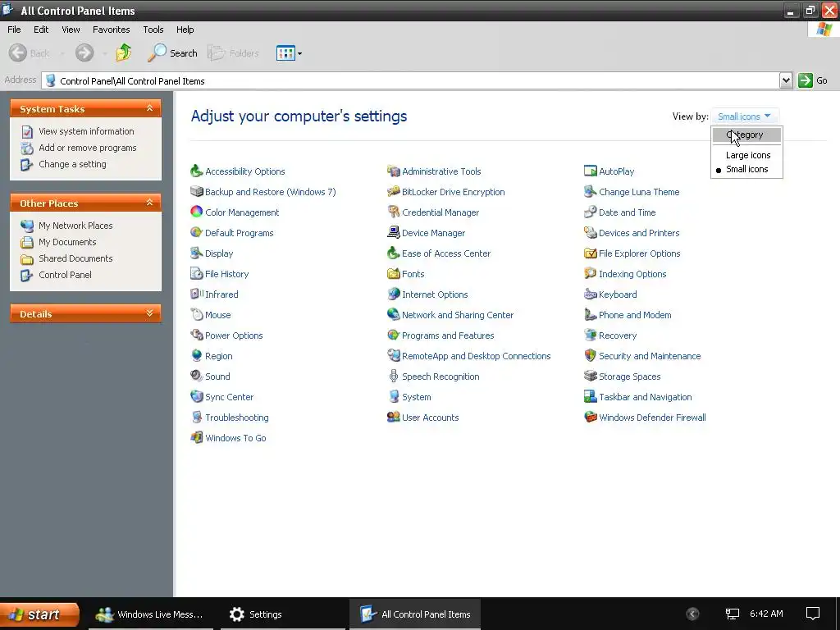Click View system information link
Image resolution: width=840 pixels, height=630 pixels.
click(86, 131)
